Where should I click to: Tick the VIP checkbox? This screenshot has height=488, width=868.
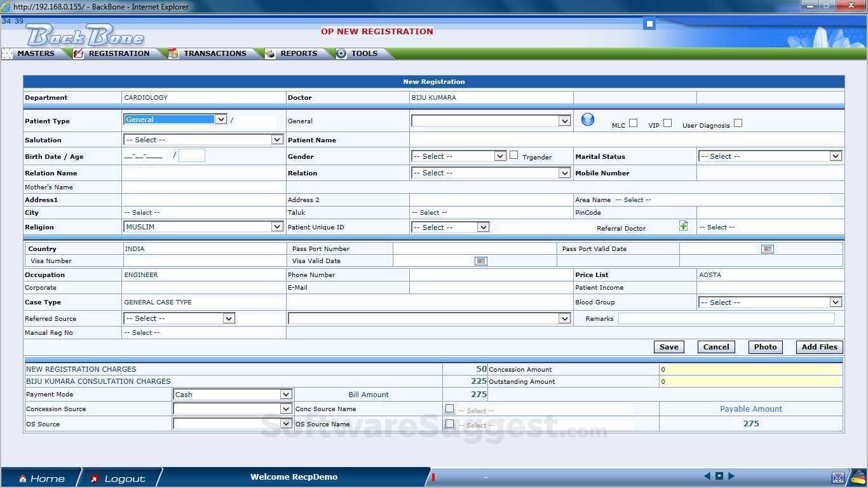coord(667,123)
